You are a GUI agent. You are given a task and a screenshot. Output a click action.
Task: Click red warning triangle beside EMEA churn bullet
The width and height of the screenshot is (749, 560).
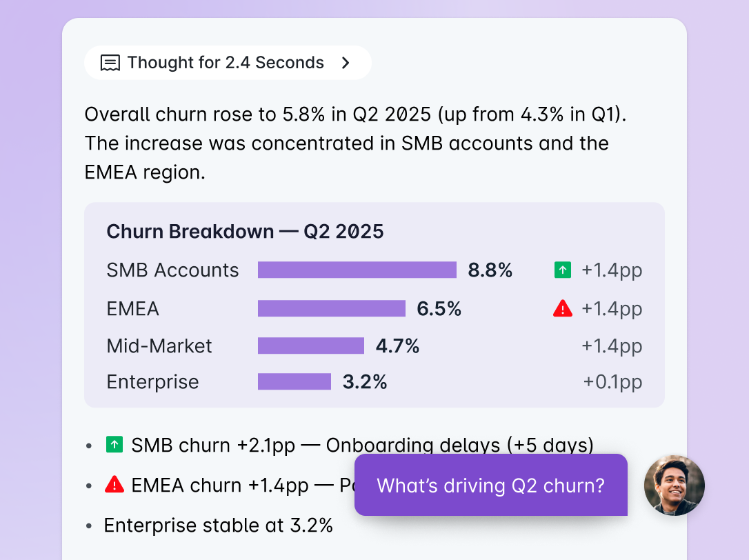pos(114,485)
